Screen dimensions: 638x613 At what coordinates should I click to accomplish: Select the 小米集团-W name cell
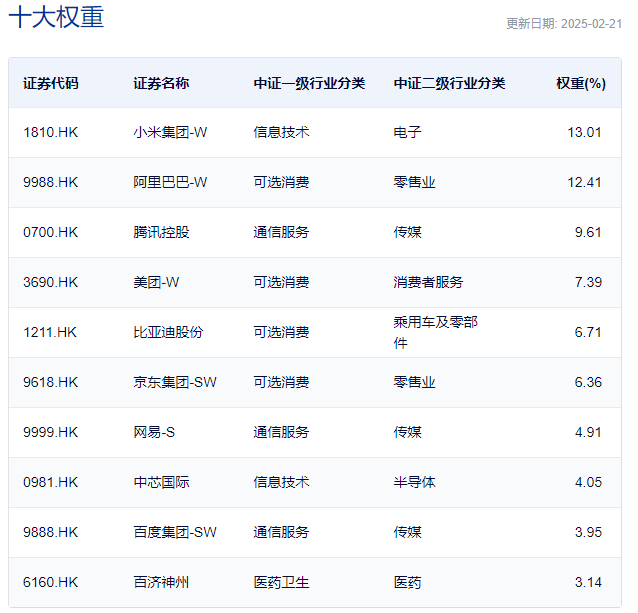pyautogui.click(x=170, y=132)
